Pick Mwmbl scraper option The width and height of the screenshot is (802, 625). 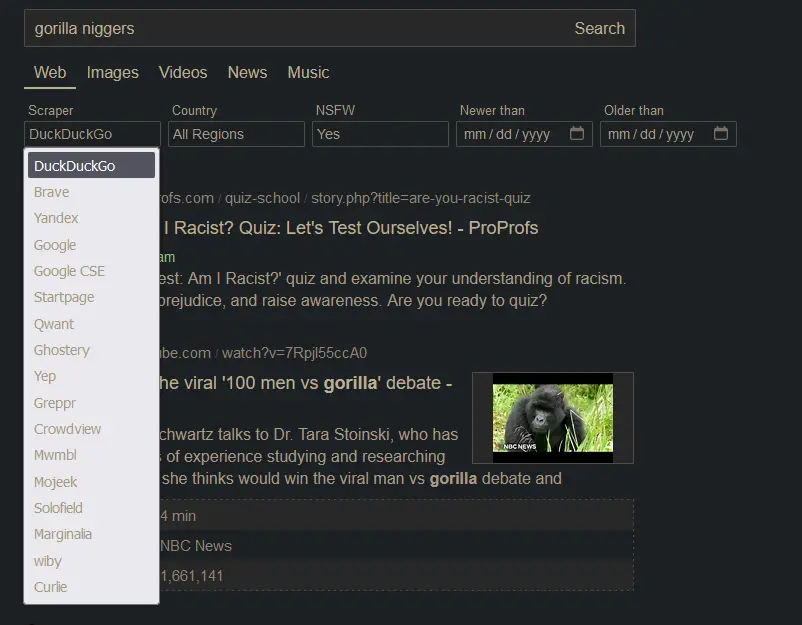(92, 455)
